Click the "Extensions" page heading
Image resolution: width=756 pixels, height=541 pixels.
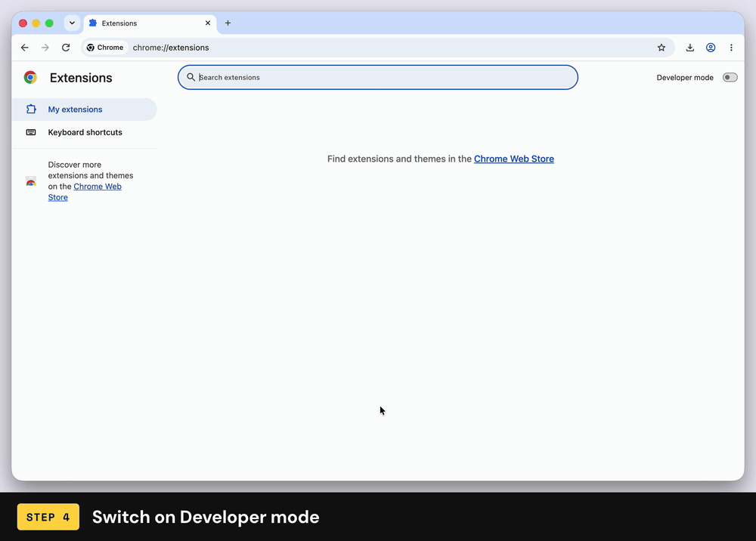coord(81,78)
